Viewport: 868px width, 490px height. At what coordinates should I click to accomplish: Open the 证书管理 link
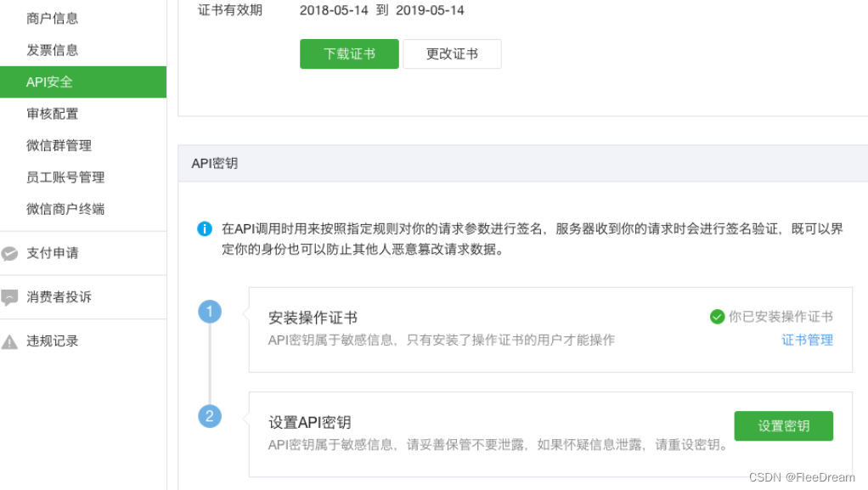[x=807, y=340]
